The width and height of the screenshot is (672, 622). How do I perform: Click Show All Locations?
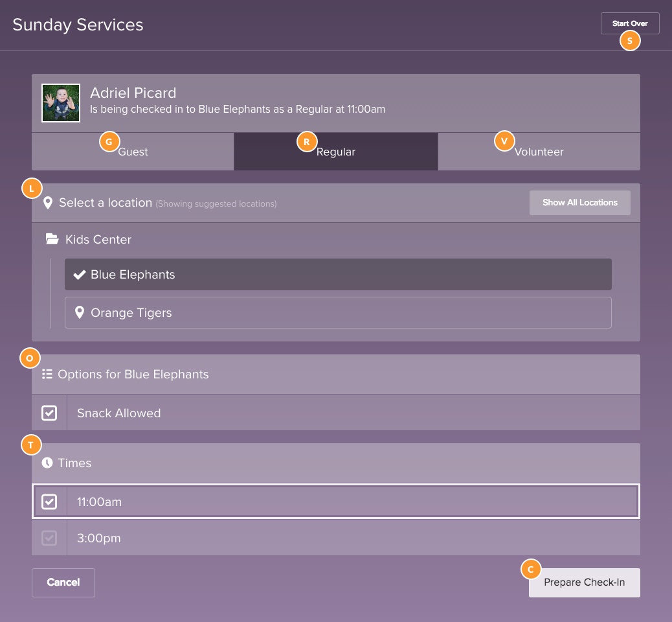579,202
